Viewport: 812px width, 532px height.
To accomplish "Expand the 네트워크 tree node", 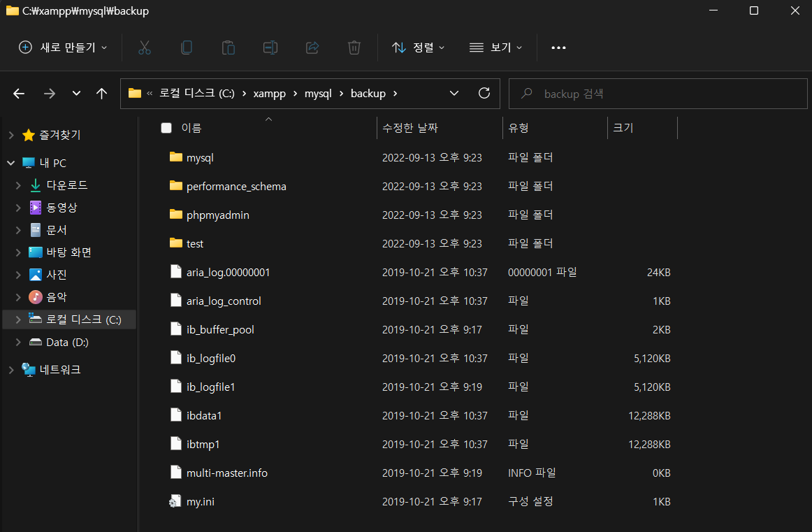I will pos(11,369).
